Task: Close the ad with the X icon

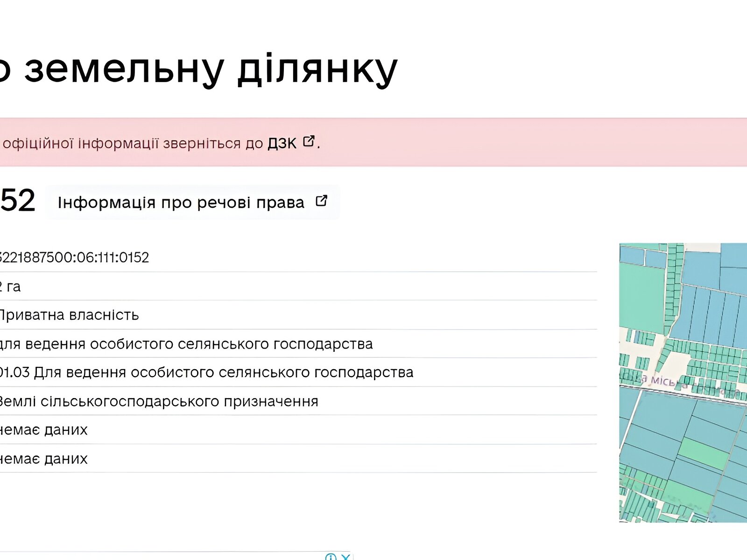Action: pyautogui.click(x=345, y=557)
